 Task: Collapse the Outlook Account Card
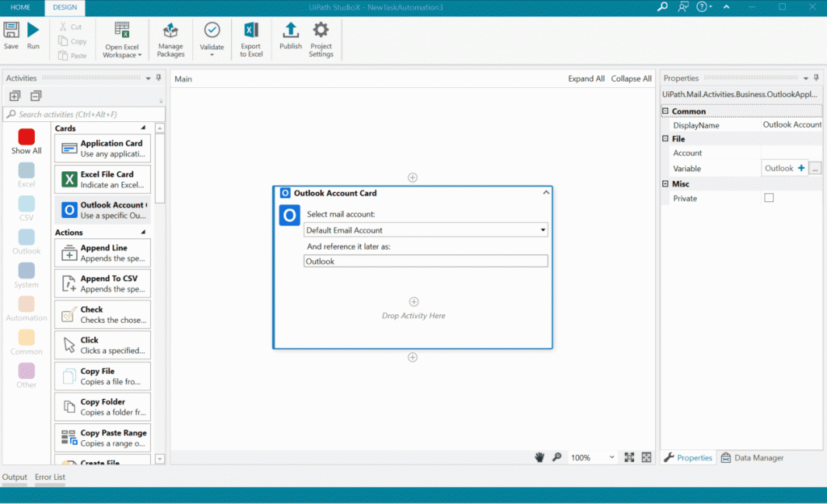(546, 192)
